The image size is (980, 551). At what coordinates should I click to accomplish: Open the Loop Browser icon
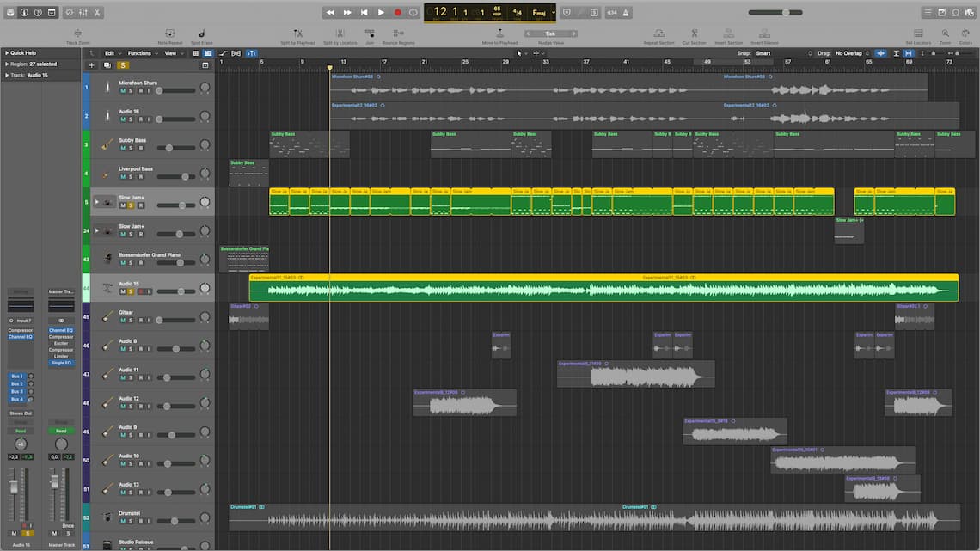click(x=956, y=13)
